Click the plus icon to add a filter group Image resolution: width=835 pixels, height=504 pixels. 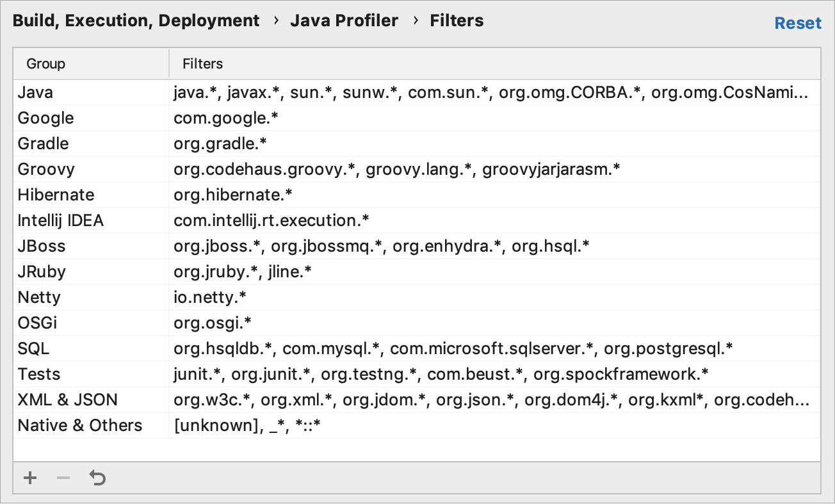click(29, 478)
